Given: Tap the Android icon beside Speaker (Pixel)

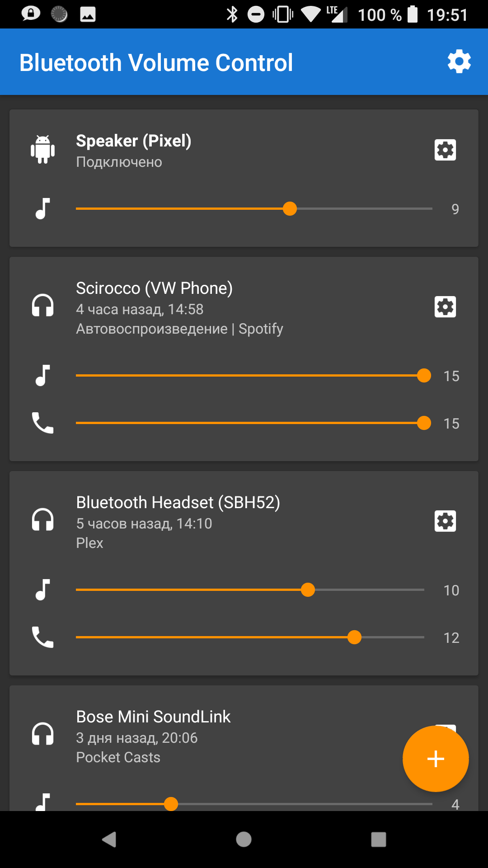Looking at the screenshot, I should pos(43,149).
